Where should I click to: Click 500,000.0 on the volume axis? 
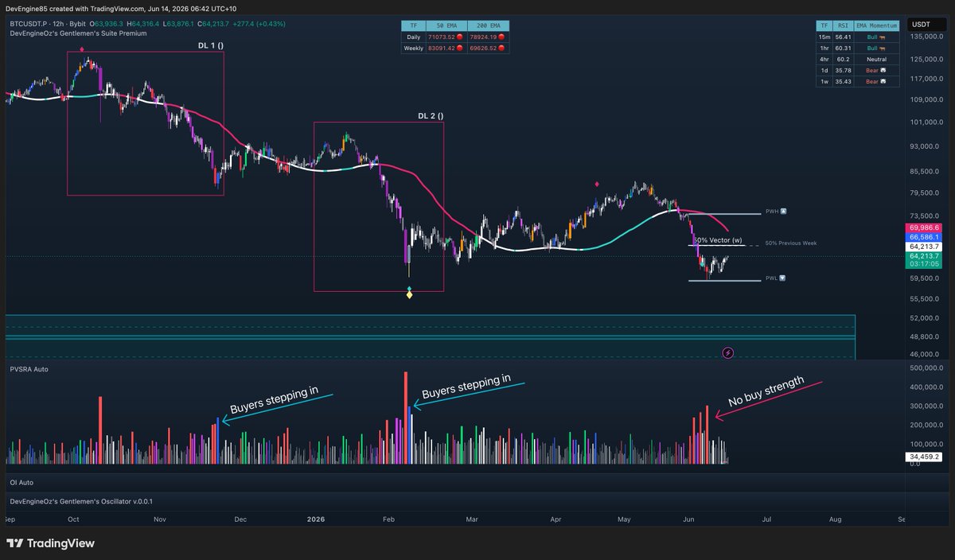[926, 368]
